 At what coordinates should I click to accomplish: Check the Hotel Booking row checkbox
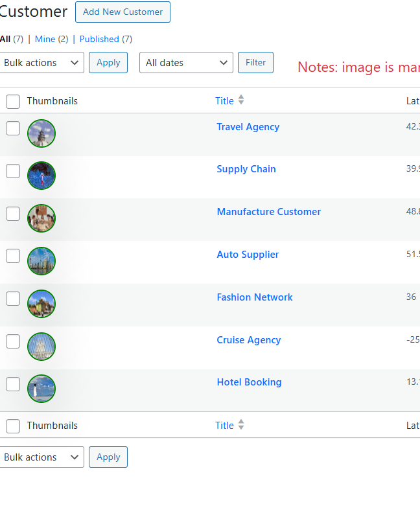pos(13,384)
